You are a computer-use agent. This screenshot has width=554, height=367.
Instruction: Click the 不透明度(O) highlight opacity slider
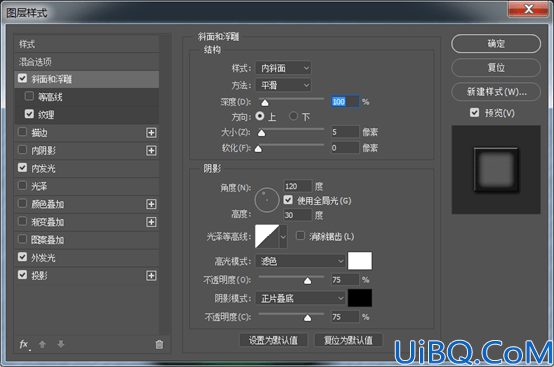click(307, 281)
